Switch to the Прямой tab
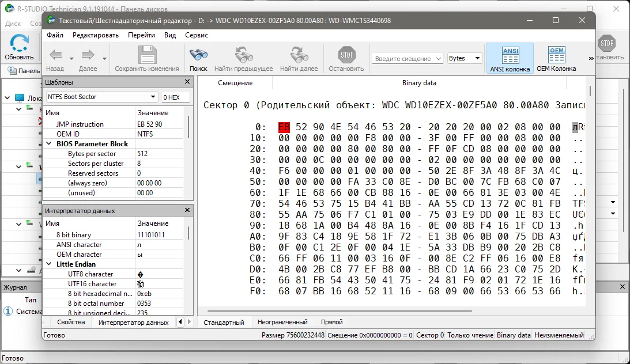The width and height of the screenshot is (630, 364). pos(332,322)
